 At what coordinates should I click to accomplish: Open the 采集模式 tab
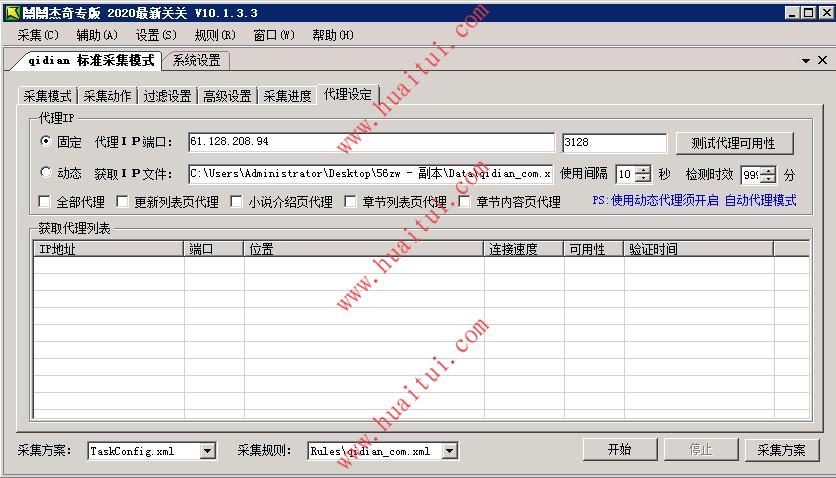point(47,96)
